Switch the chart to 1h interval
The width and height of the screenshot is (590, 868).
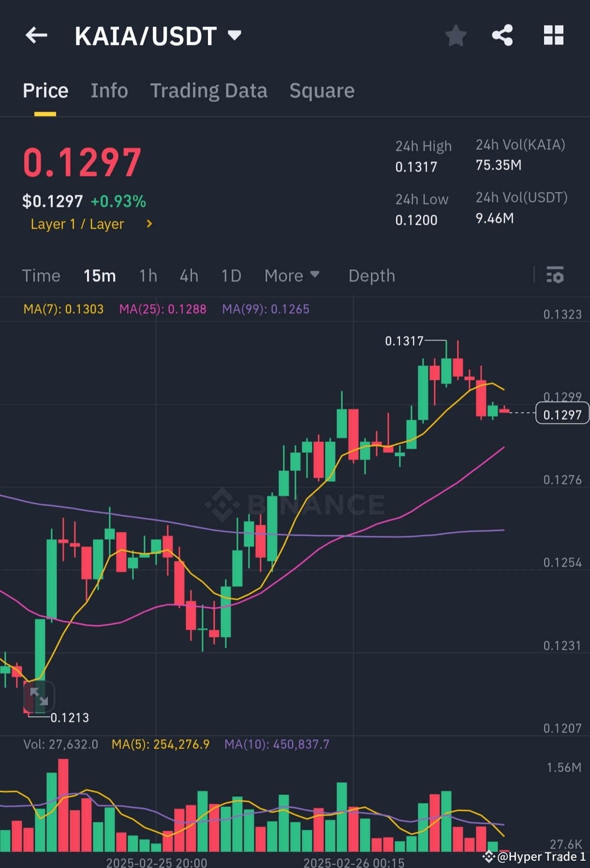(147, 276)
